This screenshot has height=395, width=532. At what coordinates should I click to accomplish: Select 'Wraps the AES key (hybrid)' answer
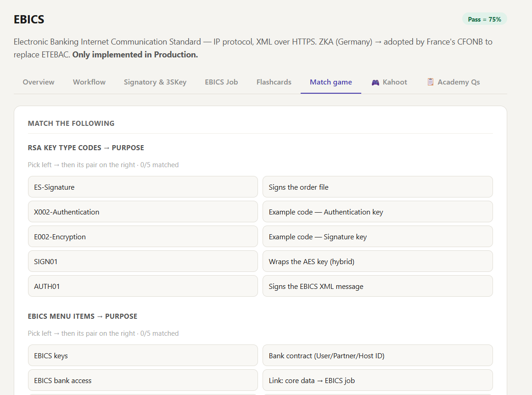378,261
